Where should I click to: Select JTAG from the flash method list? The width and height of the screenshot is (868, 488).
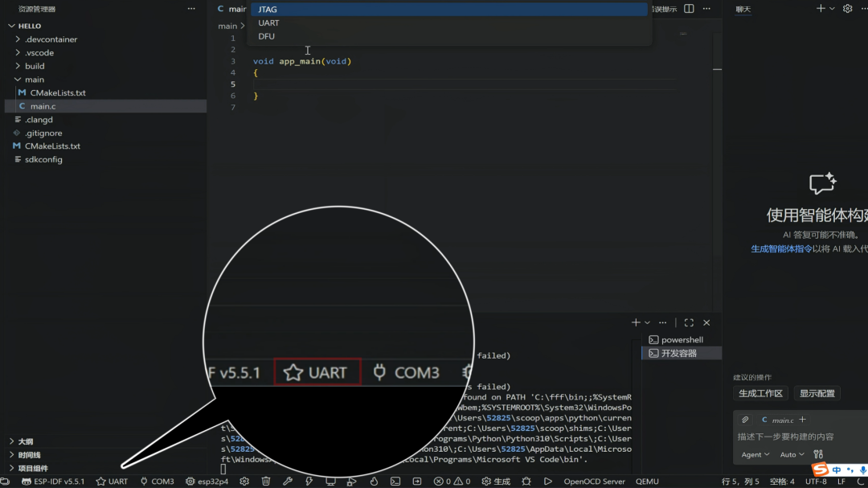click(449, 10)
